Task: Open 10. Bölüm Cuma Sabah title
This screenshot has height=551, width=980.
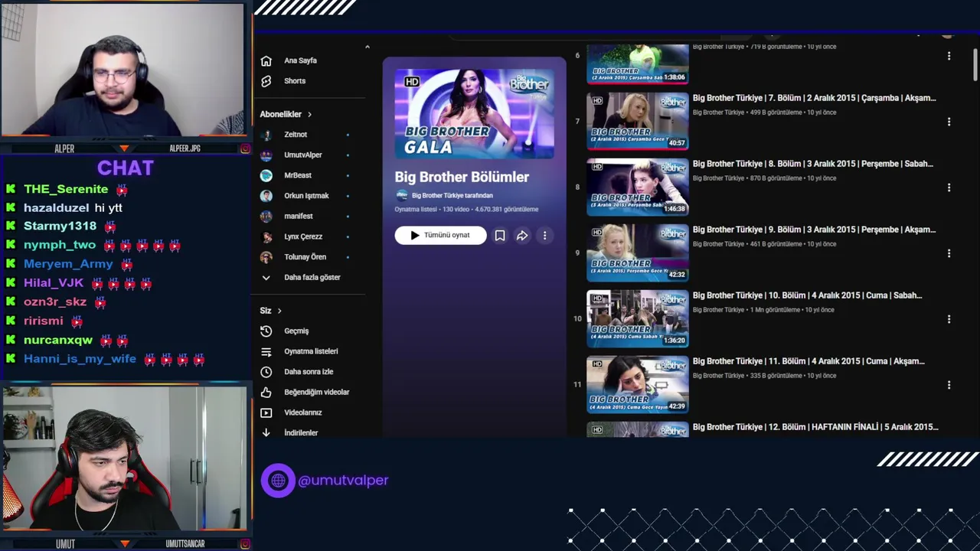Action: tap(807, 295)
